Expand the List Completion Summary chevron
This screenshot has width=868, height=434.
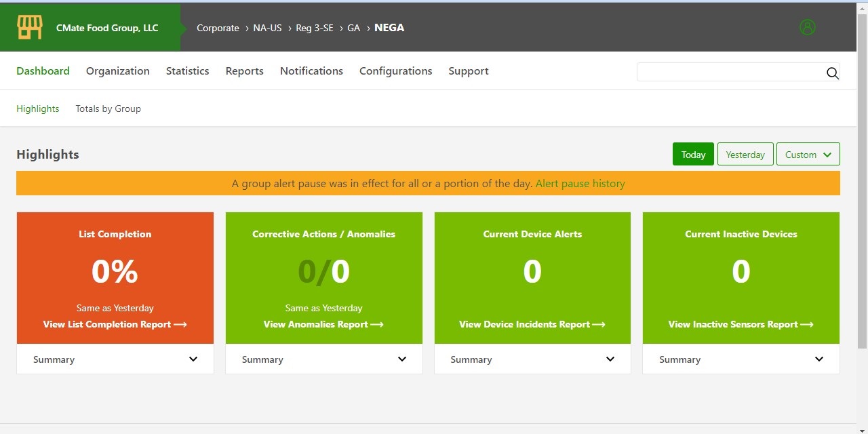point(193,359)
